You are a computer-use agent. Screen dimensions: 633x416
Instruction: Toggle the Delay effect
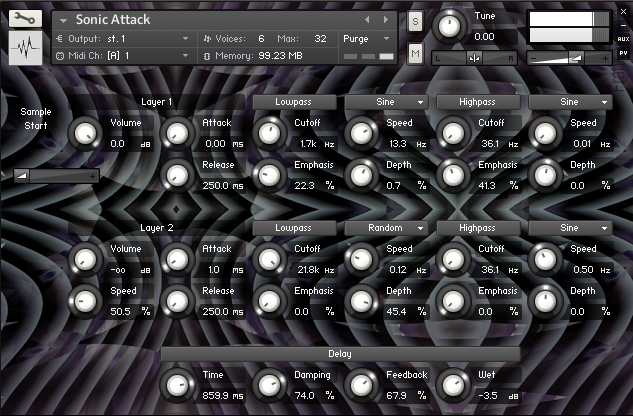click(340, 354)
